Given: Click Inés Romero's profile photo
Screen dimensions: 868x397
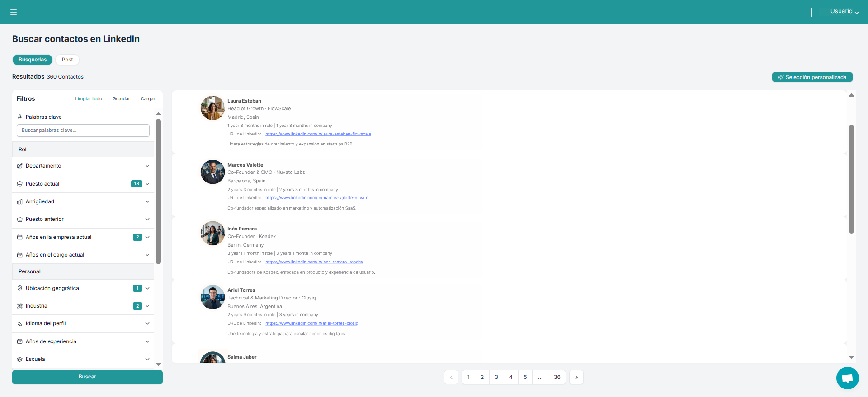Looking at the screenshot, I should point(212,233).
